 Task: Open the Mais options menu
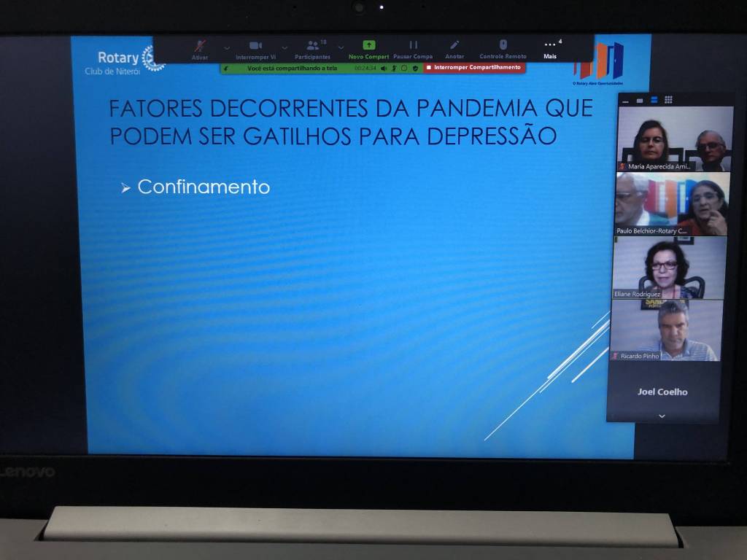tap(550, 47)
